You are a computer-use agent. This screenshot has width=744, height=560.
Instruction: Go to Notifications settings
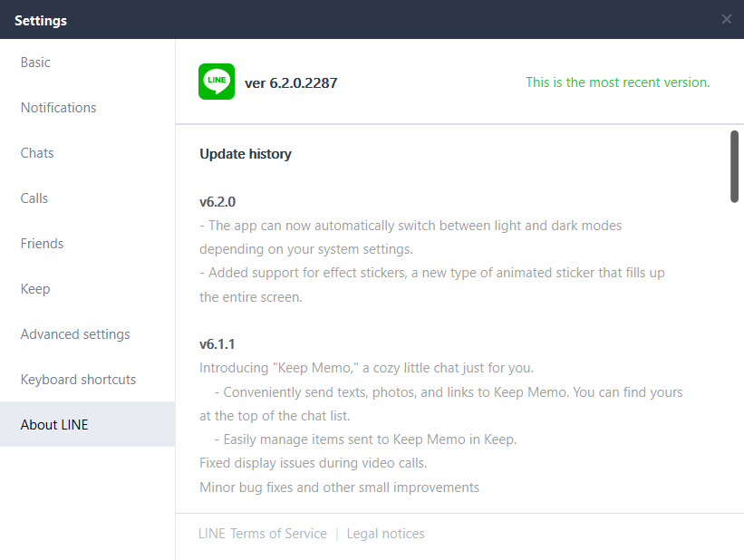88,108
